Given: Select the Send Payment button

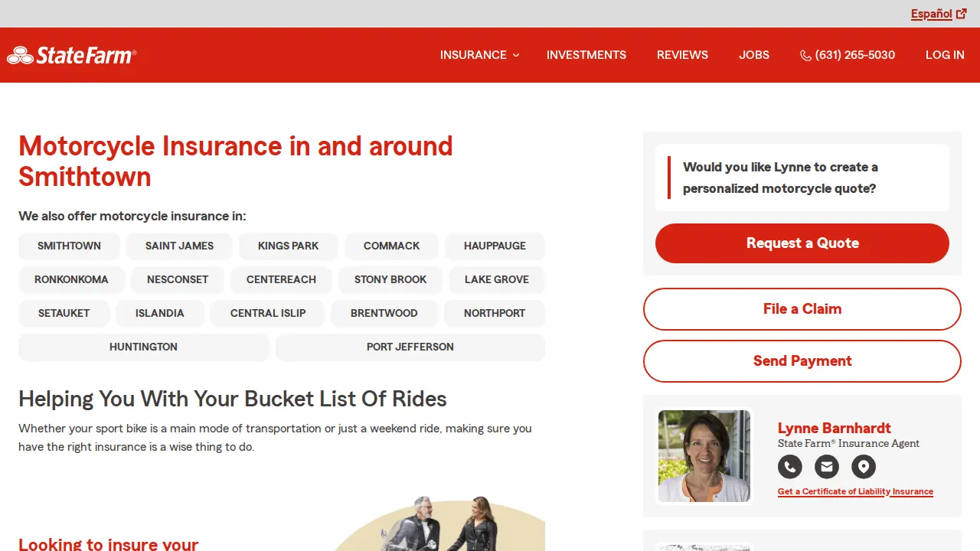Looking at the screenshot, I should [802, 361].
